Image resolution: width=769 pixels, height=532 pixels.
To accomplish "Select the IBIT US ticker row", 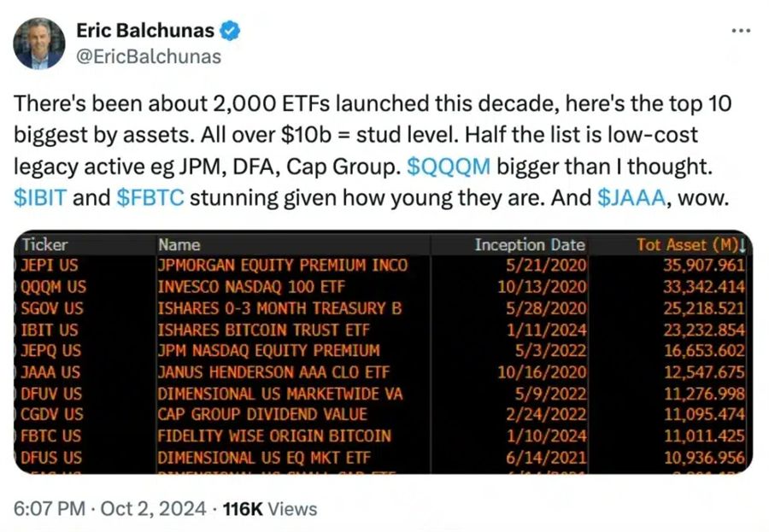I will (50, 330).
